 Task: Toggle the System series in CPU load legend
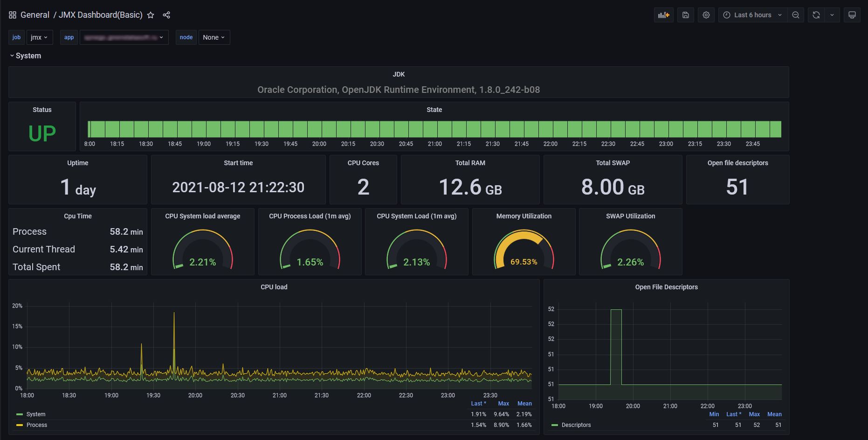[x=36, y=414]
